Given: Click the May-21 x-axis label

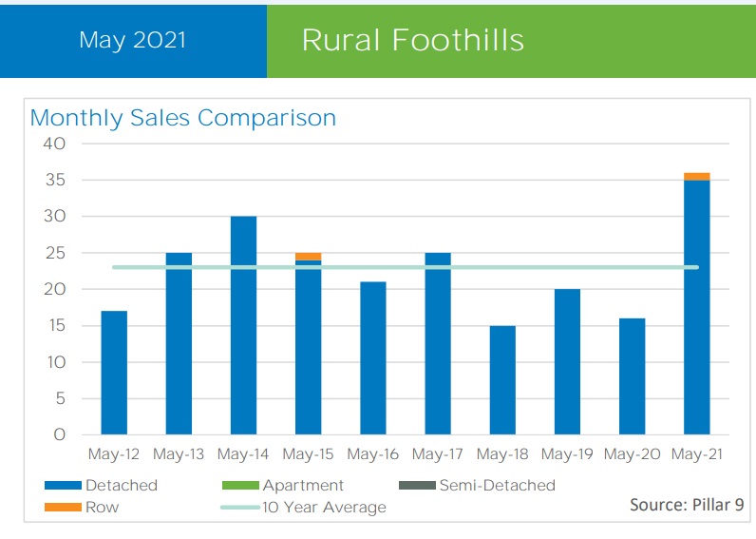Looking at the screenshot, I should tap(696, 454).
